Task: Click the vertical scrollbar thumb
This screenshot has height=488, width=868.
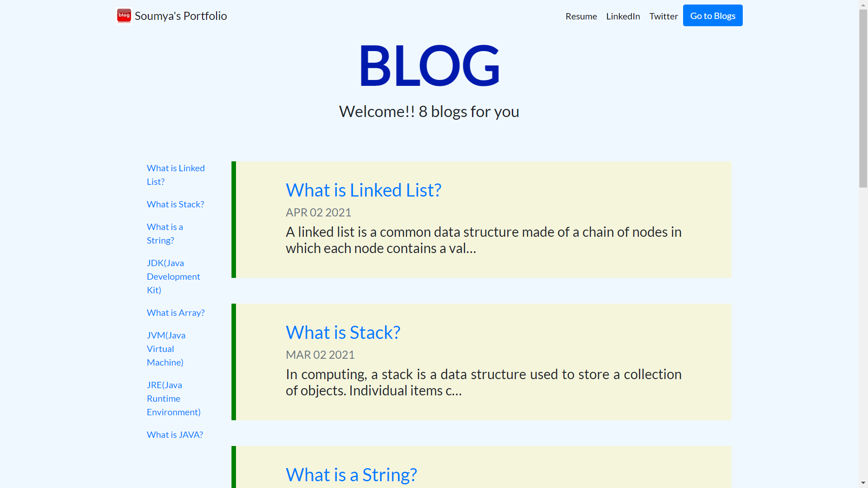Action: click(x=863, y=99)
